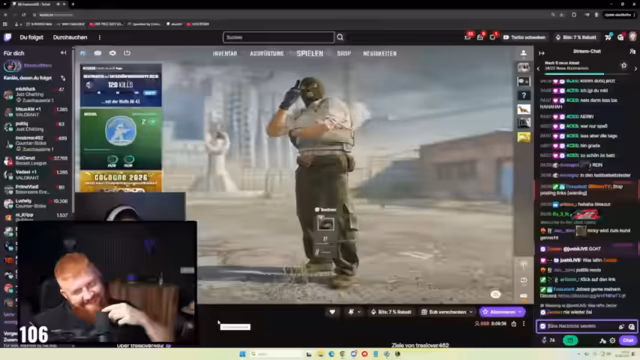Open the user profile avatar menu
The image size is (640, 360).
[633, 37]
